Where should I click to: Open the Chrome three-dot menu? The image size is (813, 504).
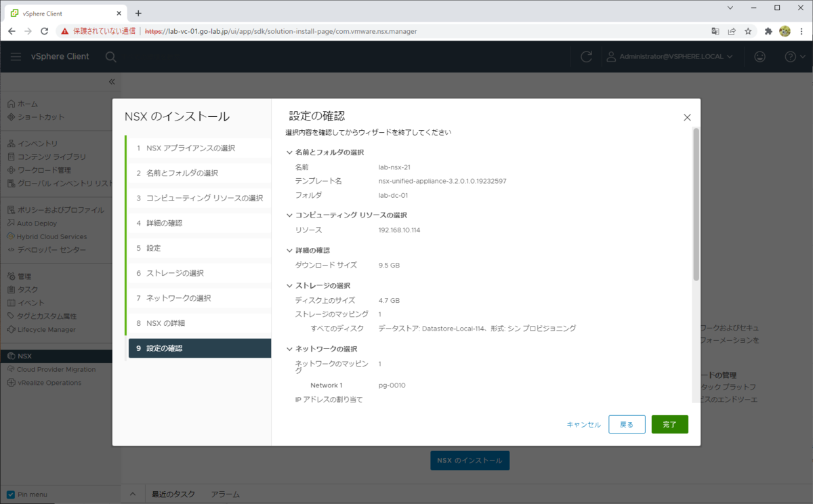tap(801, 31)
